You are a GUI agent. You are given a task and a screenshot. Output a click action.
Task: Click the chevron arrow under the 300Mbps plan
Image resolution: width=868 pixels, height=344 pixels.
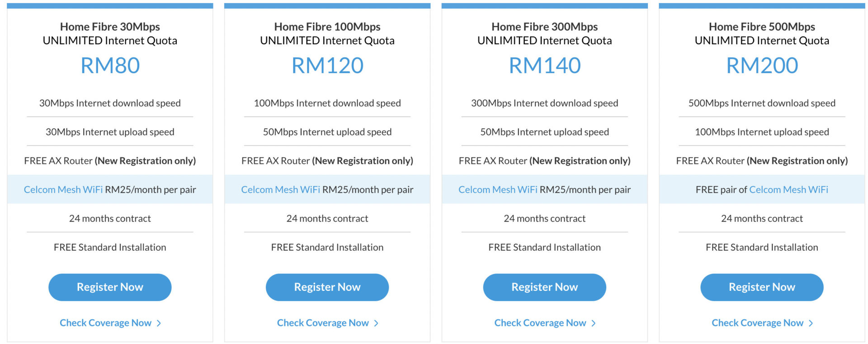click(594, 323)
